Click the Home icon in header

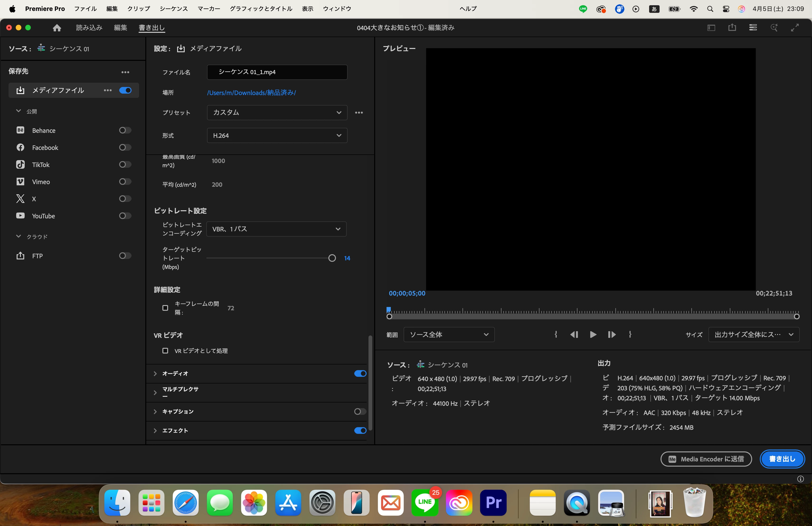pyautogui.click(x=57, y=28)
